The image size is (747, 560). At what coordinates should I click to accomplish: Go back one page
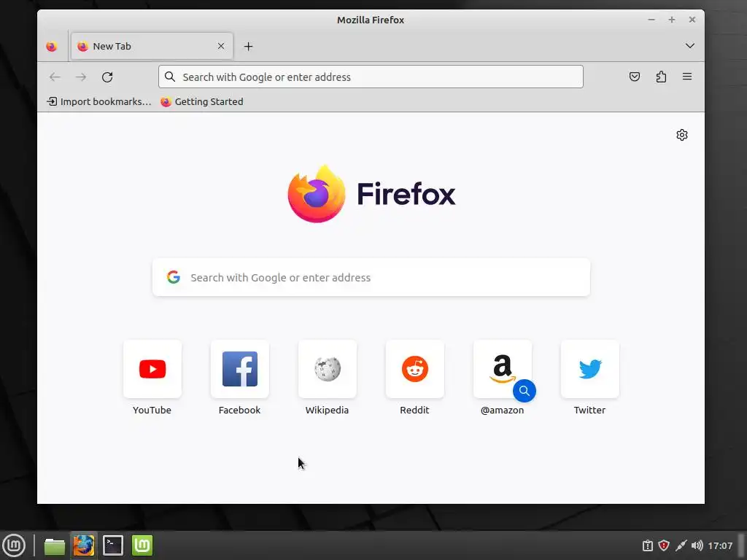click(55, 77)
